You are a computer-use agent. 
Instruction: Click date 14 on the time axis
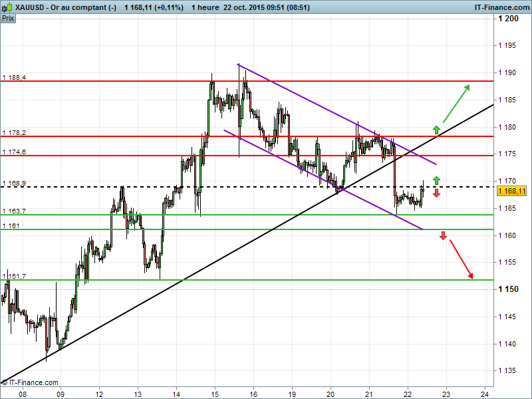point(176,394)
